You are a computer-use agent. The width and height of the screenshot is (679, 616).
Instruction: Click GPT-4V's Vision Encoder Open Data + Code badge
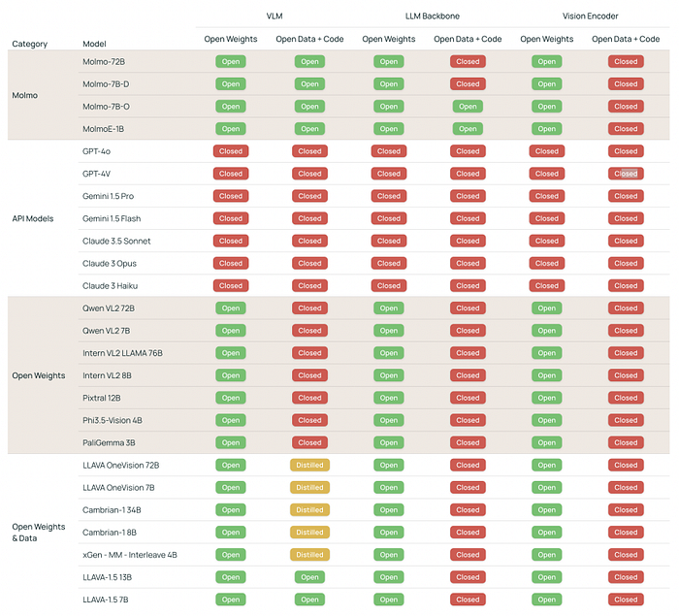pyautogui.click(x=626, y=174)
